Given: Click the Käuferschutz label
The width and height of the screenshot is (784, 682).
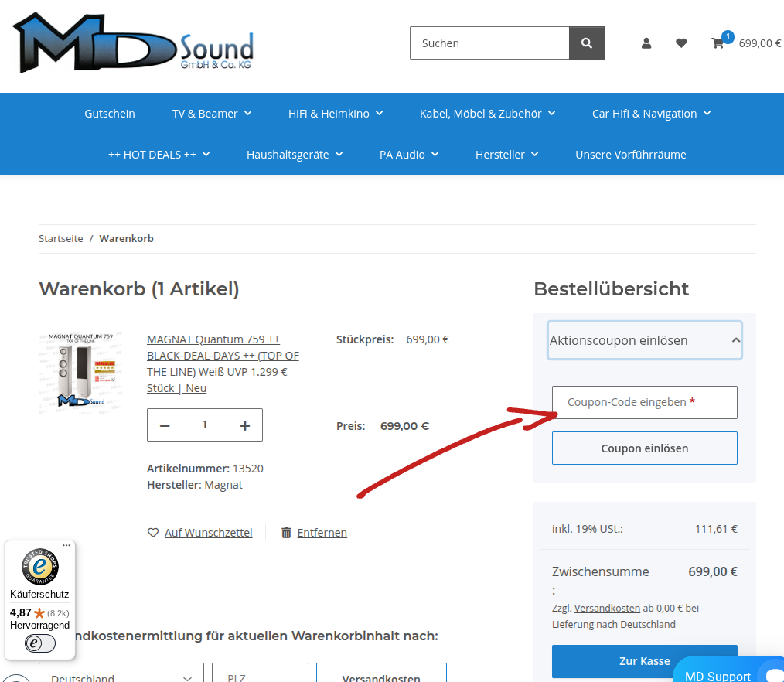Looking at the screenshot, I should pyautogui.click(x=39, y=594).
